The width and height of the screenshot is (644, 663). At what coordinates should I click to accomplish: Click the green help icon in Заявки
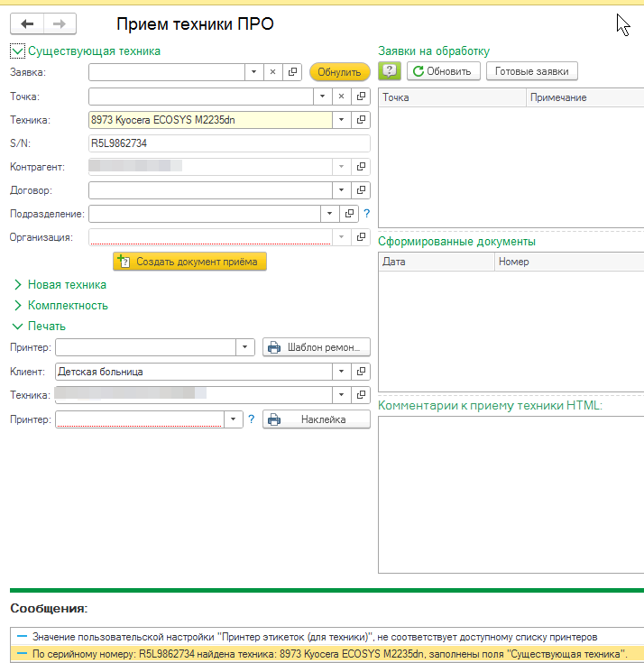tap(390, 71)
